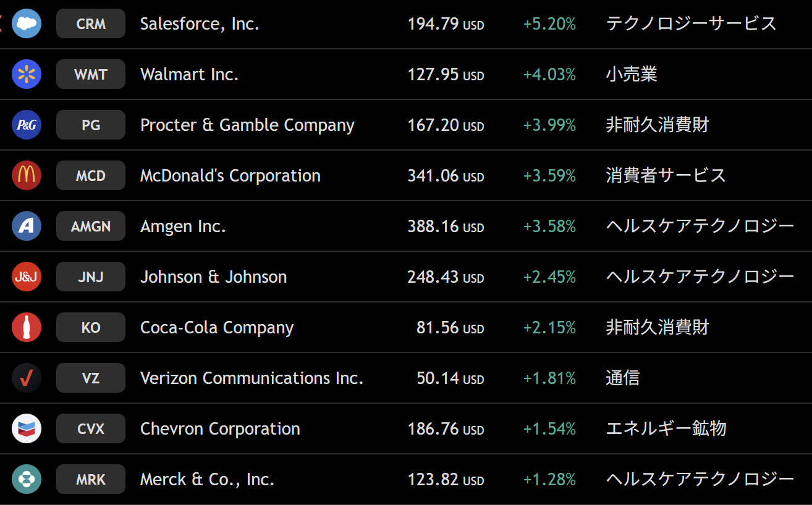Click McDonald's price 341.06 USD
Screen dimensions: 812x505
[x=445, y=176]
